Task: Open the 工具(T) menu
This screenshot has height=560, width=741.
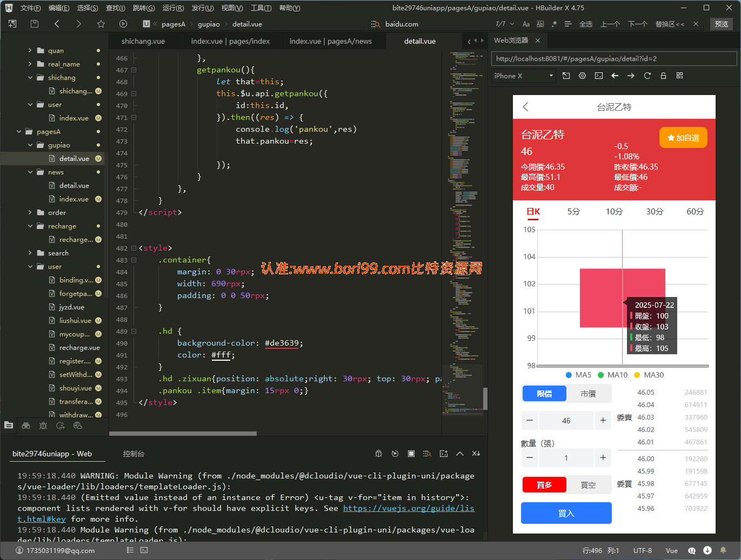Action: pos(261,8)
